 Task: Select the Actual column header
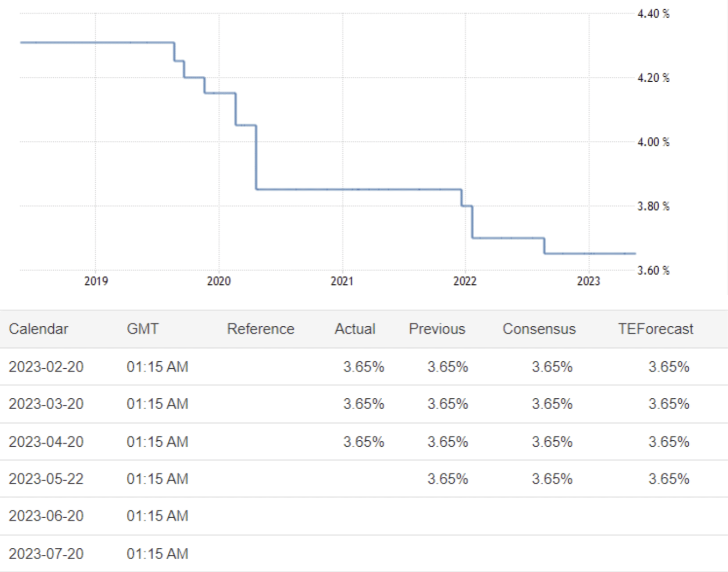click(x=355, y=329)
